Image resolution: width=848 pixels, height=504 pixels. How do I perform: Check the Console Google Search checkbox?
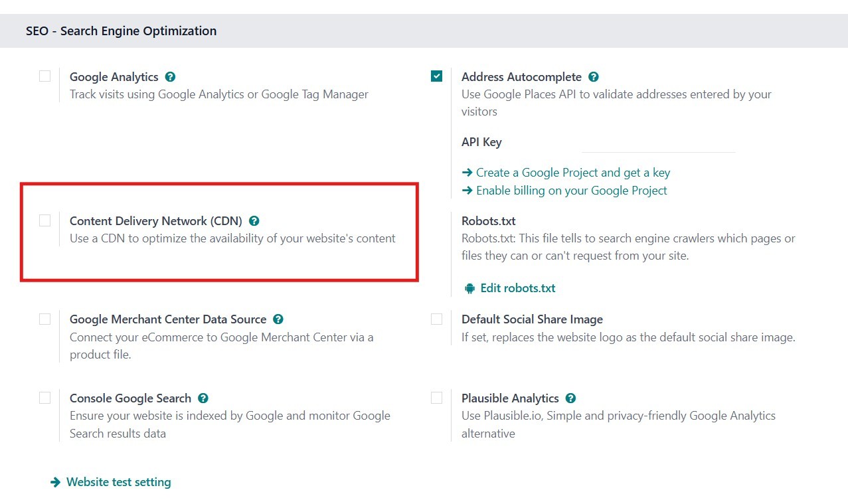click(44, 398)
